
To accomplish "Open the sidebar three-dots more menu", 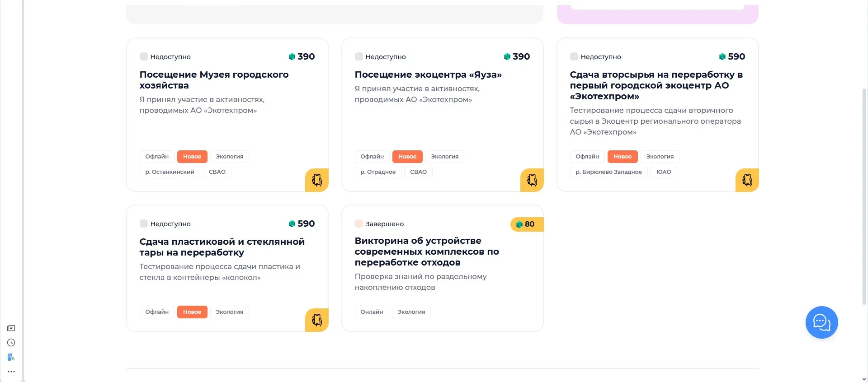I will [x=11, y=372].
